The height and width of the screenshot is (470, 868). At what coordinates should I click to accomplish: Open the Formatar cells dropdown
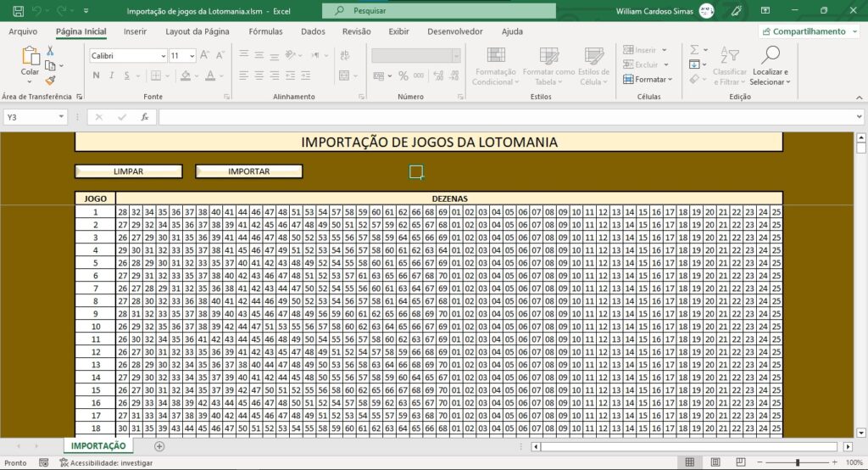click(x=648, y=79)
